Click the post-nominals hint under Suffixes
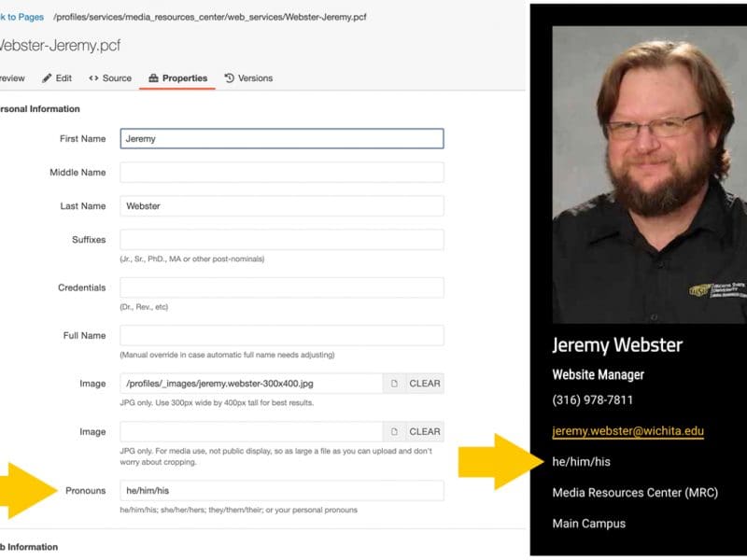 [192, 259]
